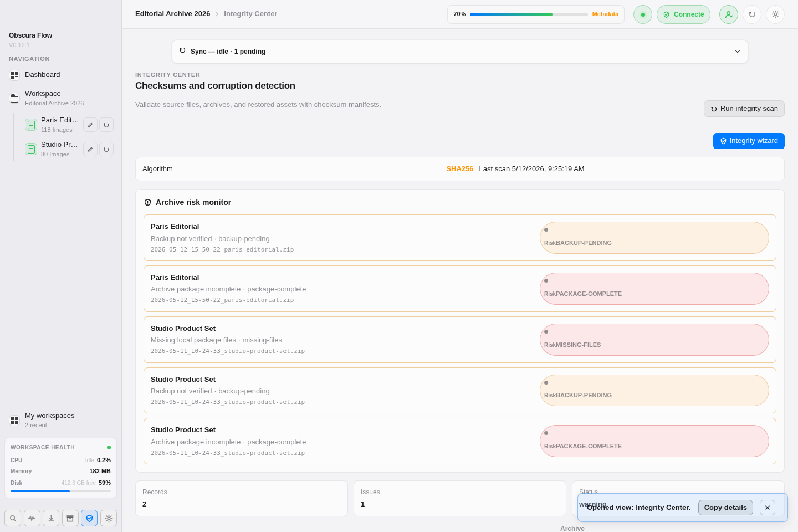
Task: Click Paris Editorial BACKUP-PENDING risk badge
Action: pos(654,238)
